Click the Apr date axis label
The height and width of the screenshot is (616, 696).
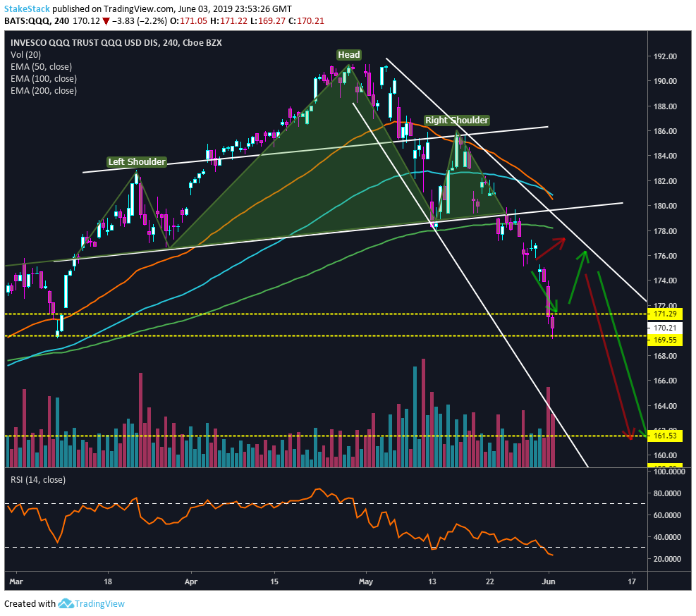191,581
